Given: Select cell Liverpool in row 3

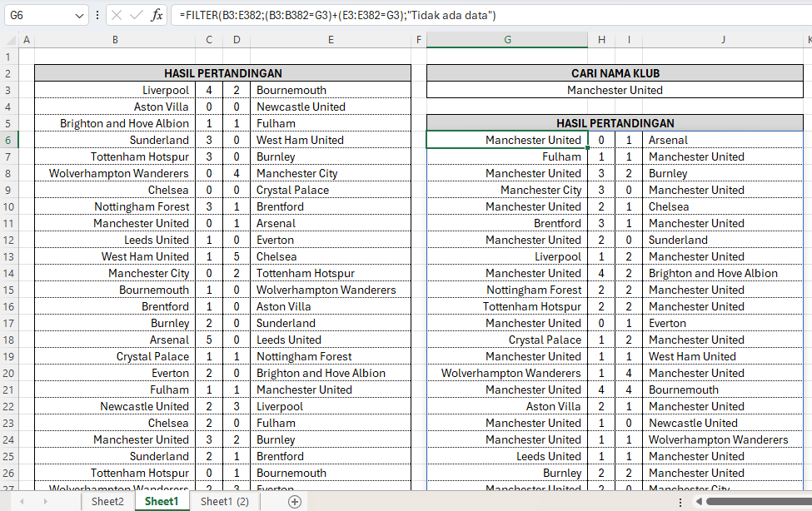Looking at the screenshot, I should click(x=115, y=90).
